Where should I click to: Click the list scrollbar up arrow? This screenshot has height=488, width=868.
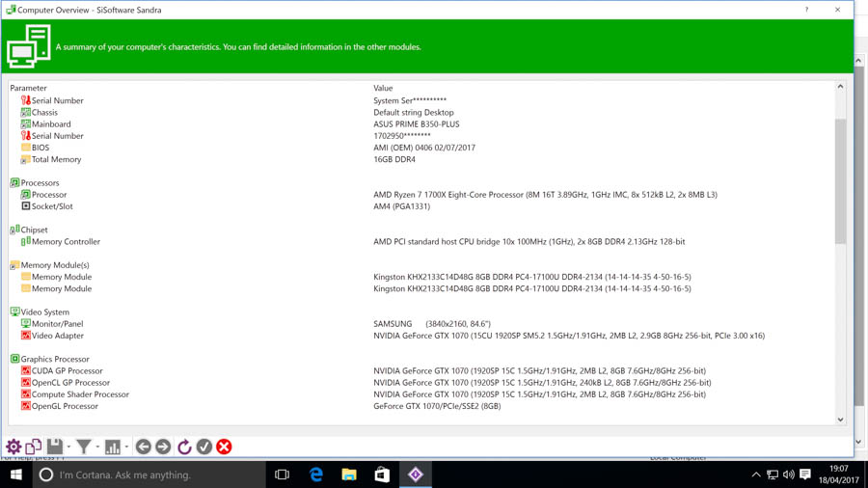840,87
